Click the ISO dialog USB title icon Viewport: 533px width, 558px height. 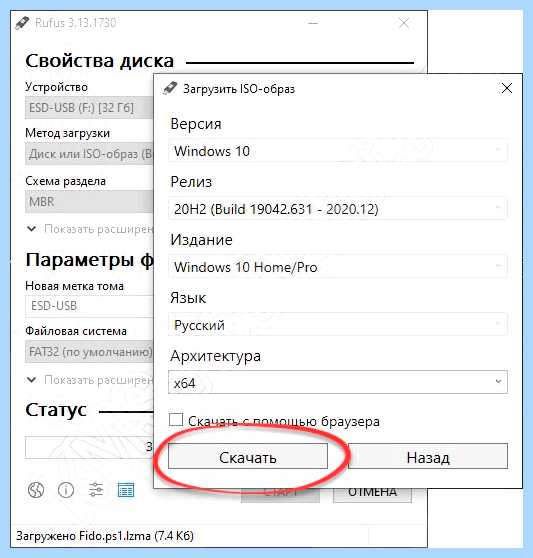[170, 88]
